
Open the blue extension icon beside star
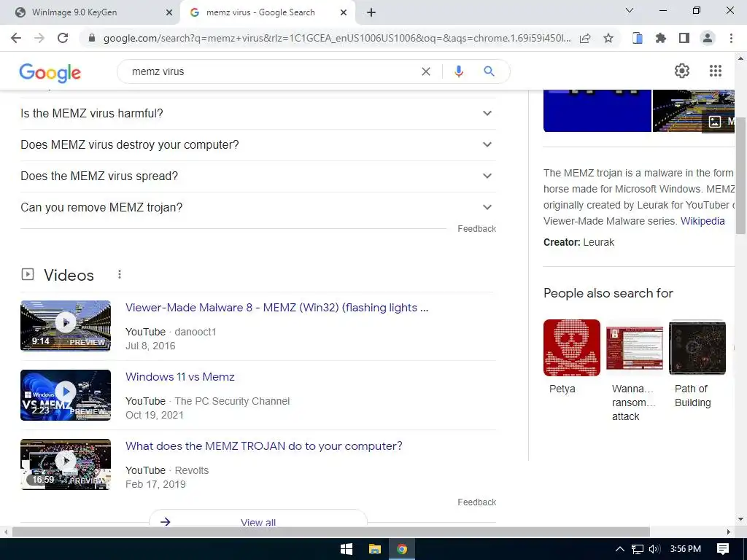click(638, 38)
